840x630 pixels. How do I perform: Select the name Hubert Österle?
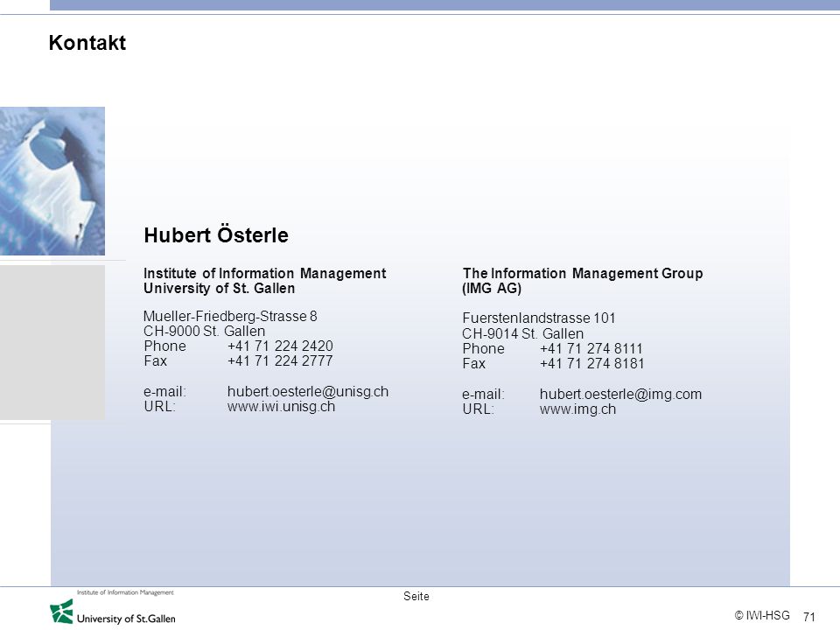(x=216, y=235)
